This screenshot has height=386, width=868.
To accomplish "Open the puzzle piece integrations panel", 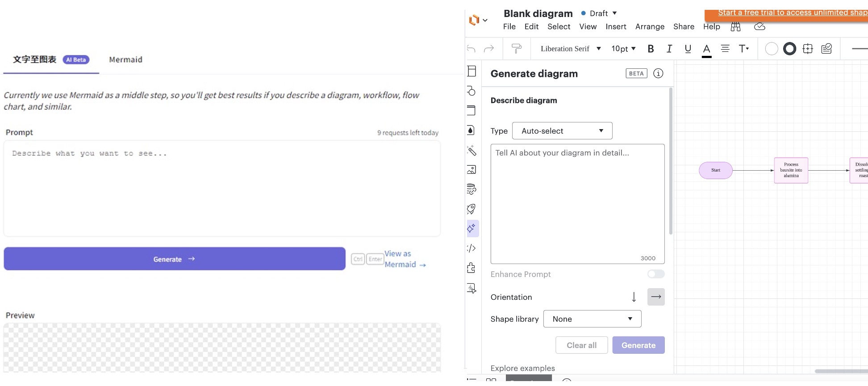I will tap(471, 268).
